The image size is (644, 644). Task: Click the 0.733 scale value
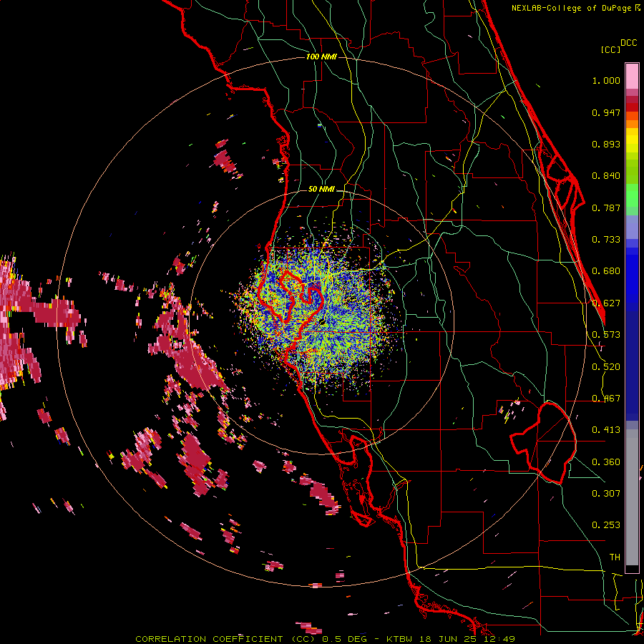[x=606, y=240]
